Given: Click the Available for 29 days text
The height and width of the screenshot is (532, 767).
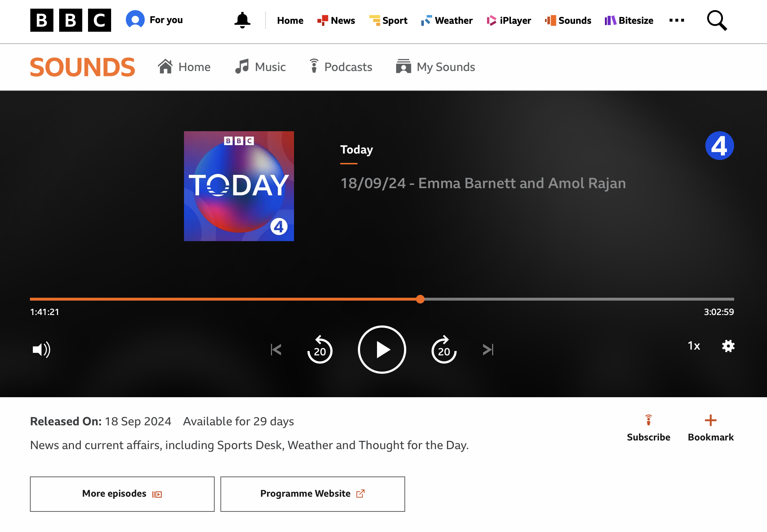Looking at the screenshot, I should pos(238,421).
